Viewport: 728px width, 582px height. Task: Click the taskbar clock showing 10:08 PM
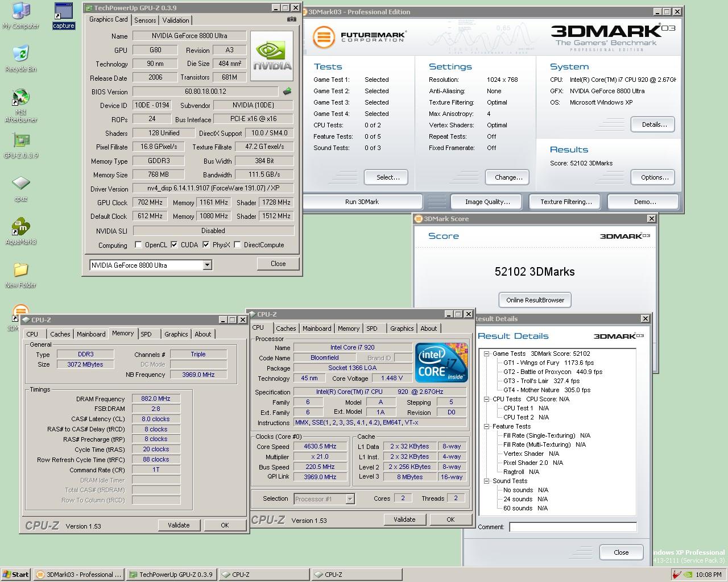709,575
